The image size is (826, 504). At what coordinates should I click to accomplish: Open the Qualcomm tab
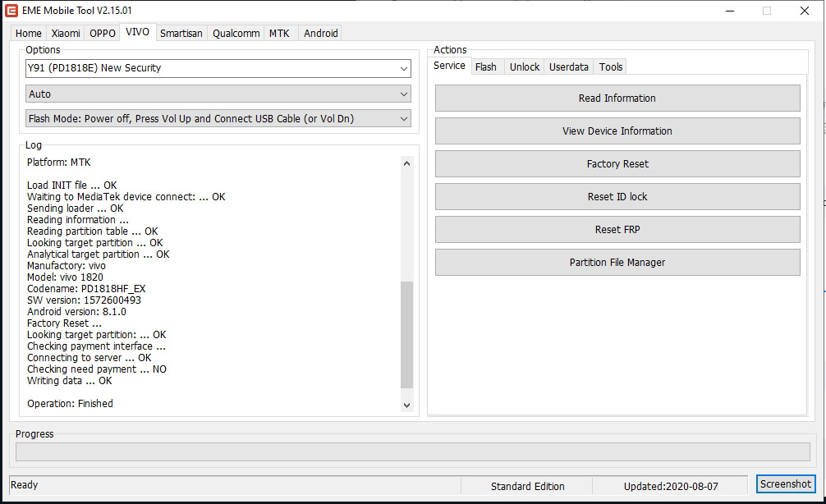tap(236, 33)
